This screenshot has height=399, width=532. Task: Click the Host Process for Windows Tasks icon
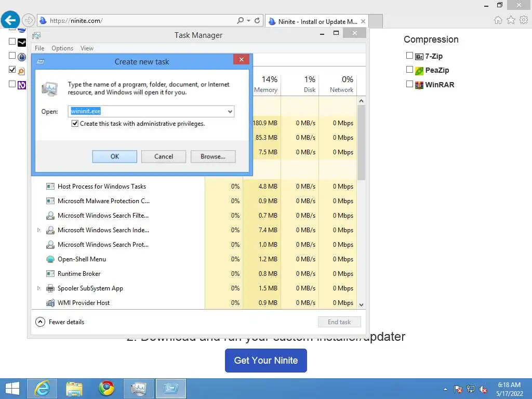(50, 187)
